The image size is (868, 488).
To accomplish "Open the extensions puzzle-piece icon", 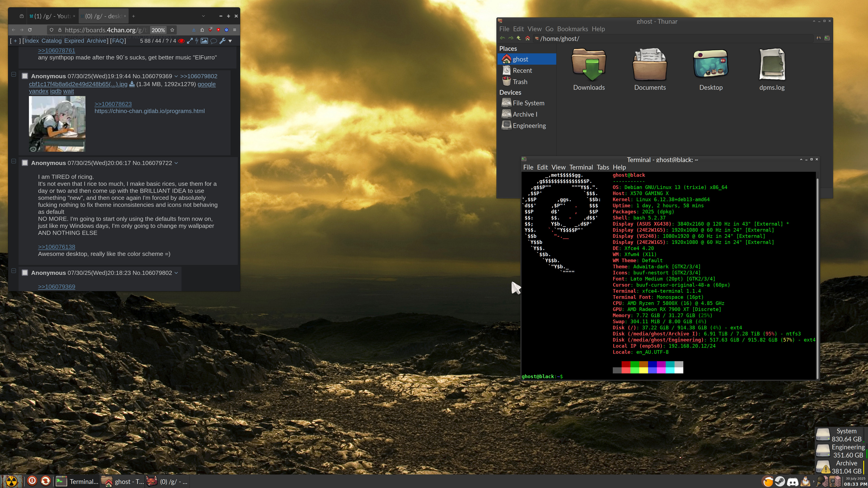I will point(202,30).
